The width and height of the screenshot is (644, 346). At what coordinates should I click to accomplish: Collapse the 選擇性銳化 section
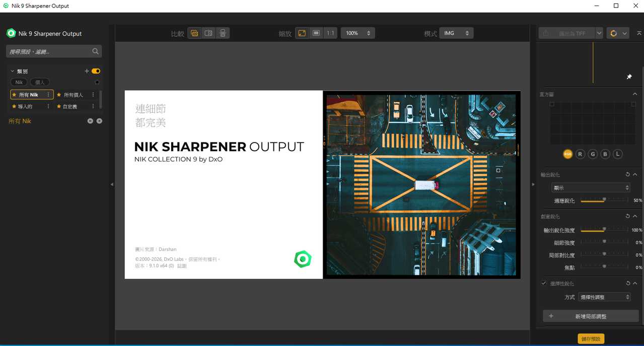[x=635, y=284]
